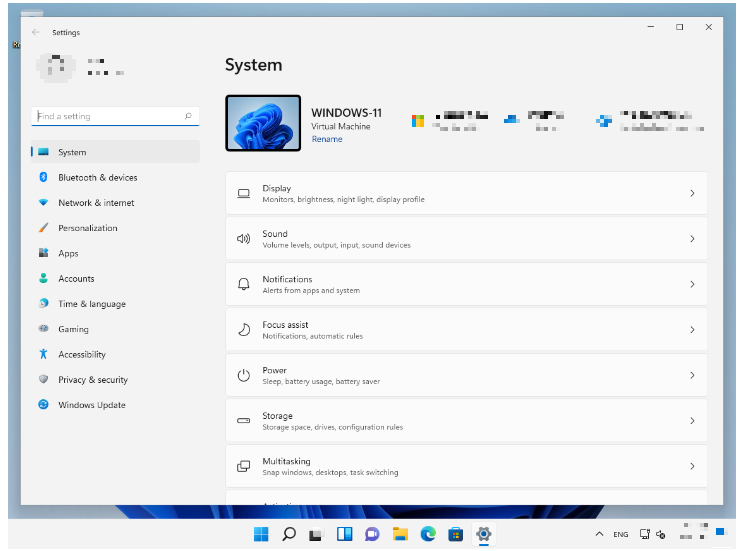Open Notifications settings row
Image resolution: width=738 pixels, height=551 pixels.
(x=466, y=284)
